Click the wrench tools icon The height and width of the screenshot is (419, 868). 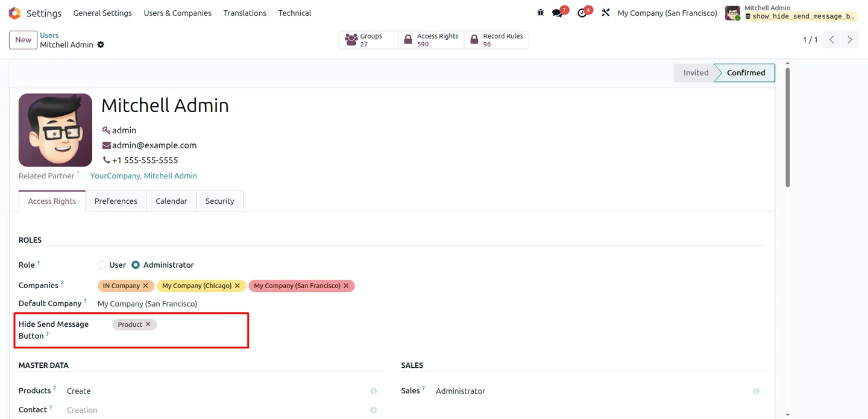606,13
